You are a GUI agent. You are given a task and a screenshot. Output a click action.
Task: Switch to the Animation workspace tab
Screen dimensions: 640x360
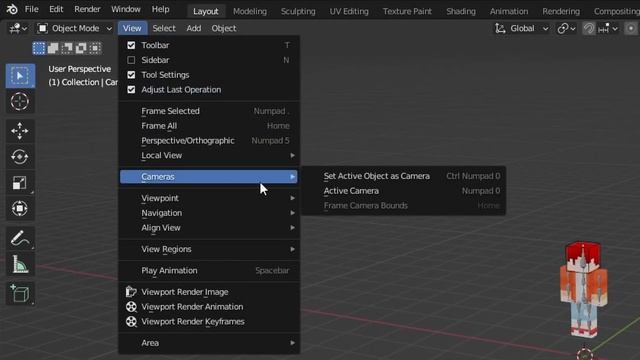point(509,11)
